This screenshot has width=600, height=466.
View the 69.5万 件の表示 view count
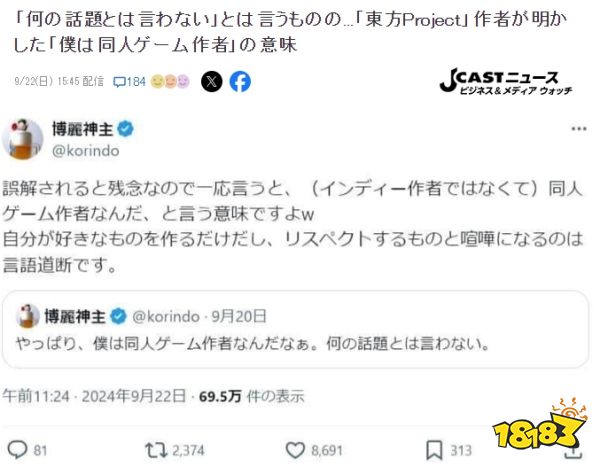(x=251, y=396)
